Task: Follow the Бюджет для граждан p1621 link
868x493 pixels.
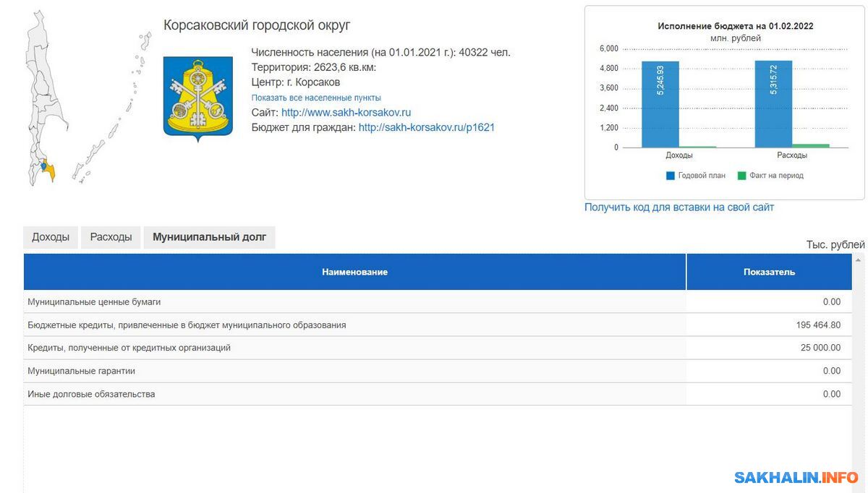Action: click(x=426, y=128)
